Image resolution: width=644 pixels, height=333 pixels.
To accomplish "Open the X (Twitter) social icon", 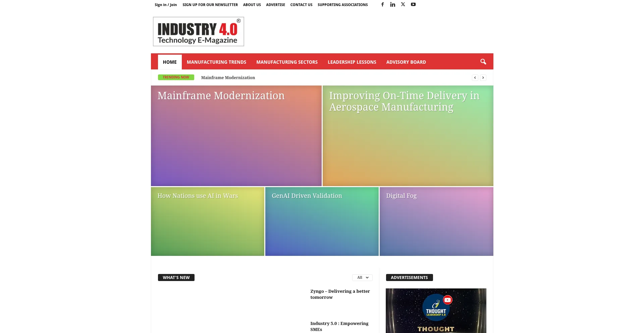I will pyautogui.click(x=403, y=4).
